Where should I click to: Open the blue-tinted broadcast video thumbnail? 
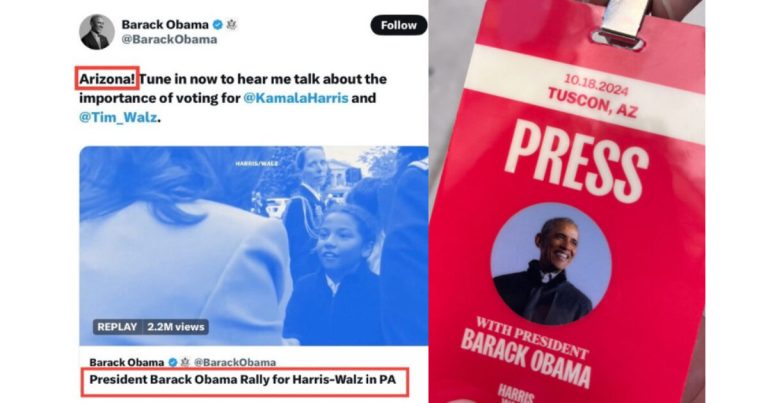(254, 246)
